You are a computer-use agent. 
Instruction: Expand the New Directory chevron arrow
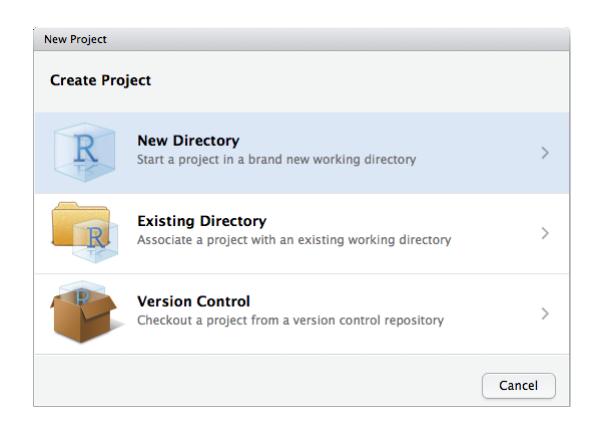tap(545, 153)
